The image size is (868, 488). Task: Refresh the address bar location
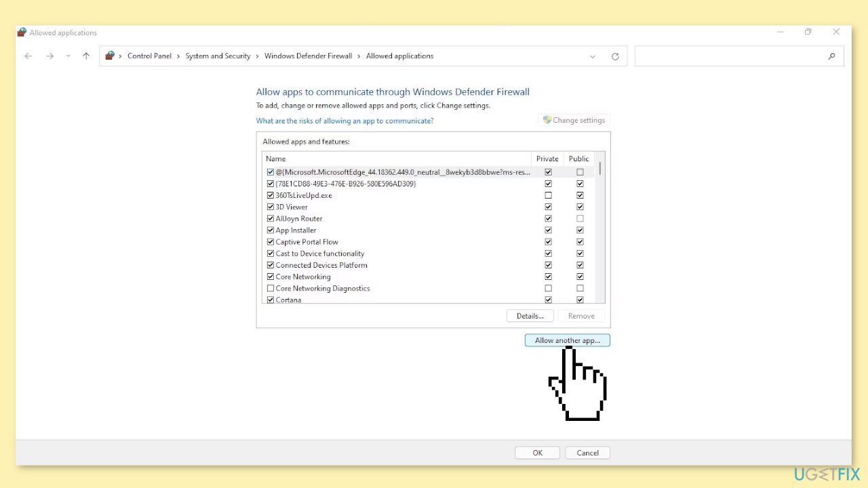click(x=615, y=56)
